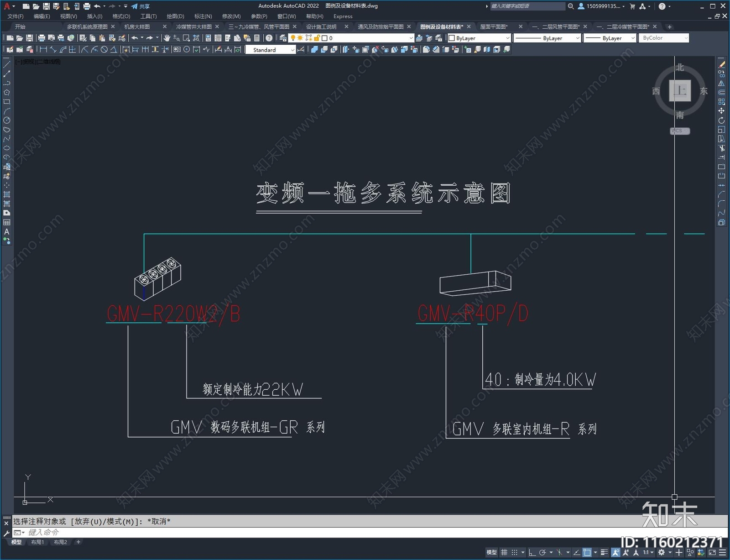Toggle Object Snap tracking in status bar
The height and width of the screenshot is (560, 730).
(576, 552)
